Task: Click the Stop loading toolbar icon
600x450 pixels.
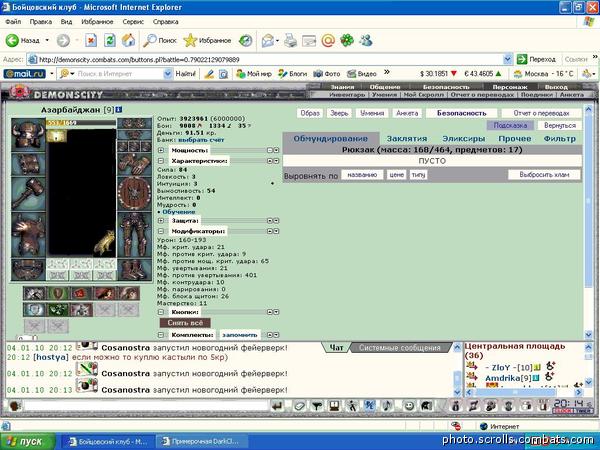Action: click(x=91, y=40)
